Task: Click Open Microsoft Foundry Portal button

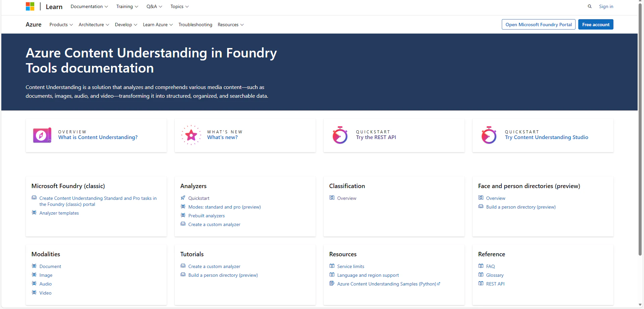Action: coord(539,25)
